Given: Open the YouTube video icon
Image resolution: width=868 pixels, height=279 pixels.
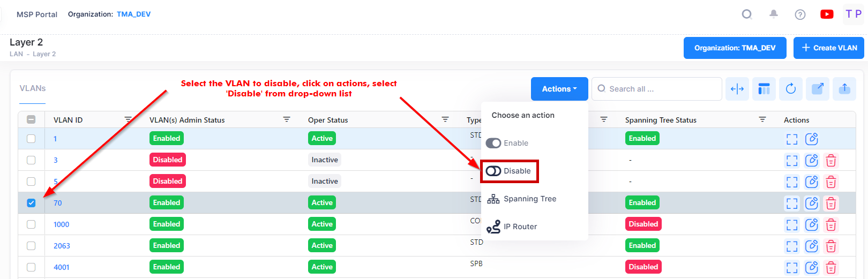Looking at the screenshot, I should [x=827, y=14].
